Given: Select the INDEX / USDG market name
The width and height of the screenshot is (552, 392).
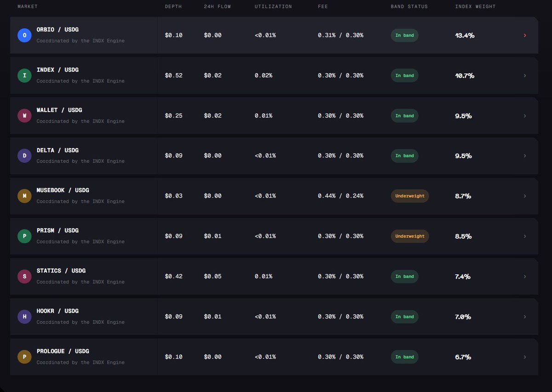Looking at the screenshot, I should click(x=57, y=70).
